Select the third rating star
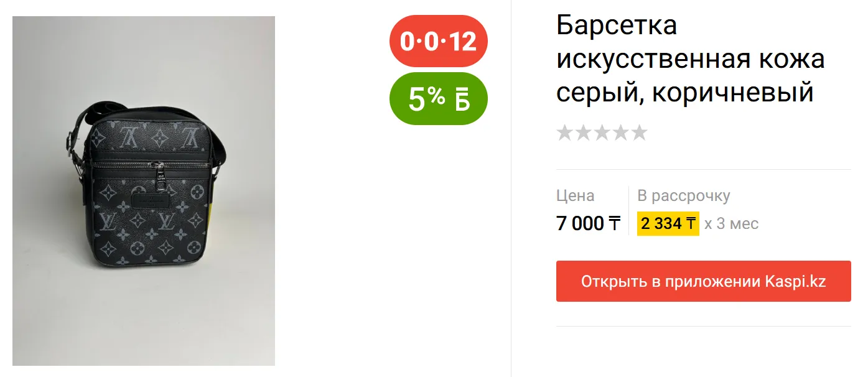This screenshot has height=377, width=868. (x=602, y=133)
